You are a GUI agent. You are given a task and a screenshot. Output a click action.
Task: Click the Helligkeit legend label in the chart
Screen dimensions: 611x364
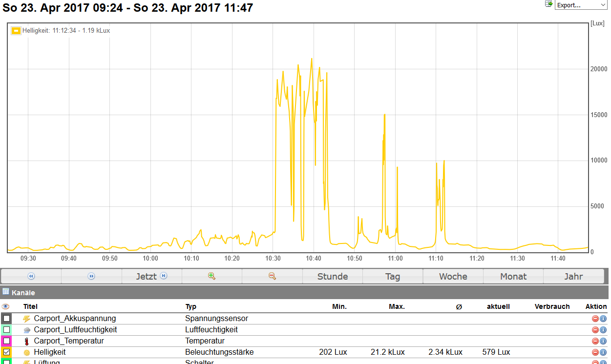[x=66, y=31]
